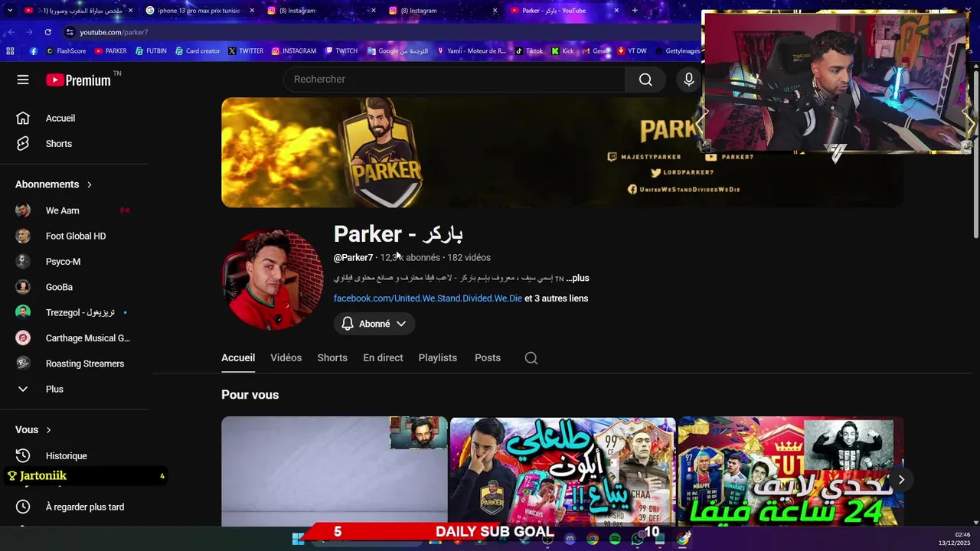This screenshot has width=980, height=551.
Task: Open the Vinicius icon video thumbnail
Action: 563,471
